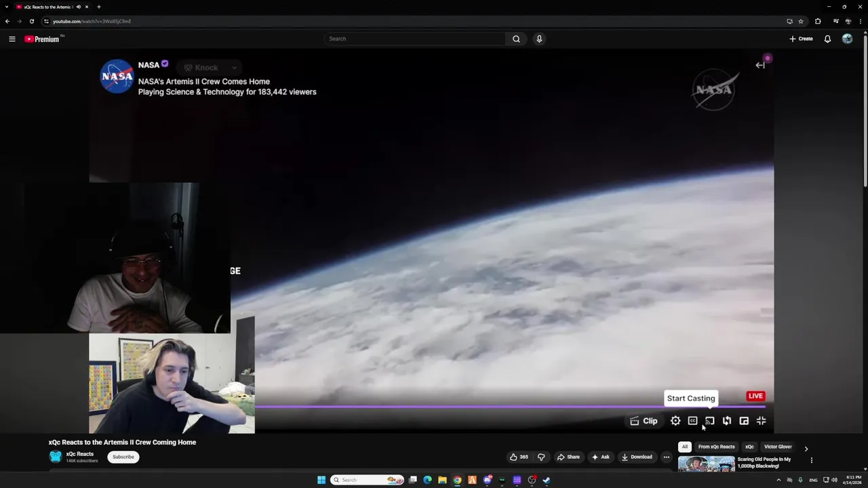Screen dimensions: 868x488
Task: Launch Steam from the taskbar
Action: click(x=547, y=480)
